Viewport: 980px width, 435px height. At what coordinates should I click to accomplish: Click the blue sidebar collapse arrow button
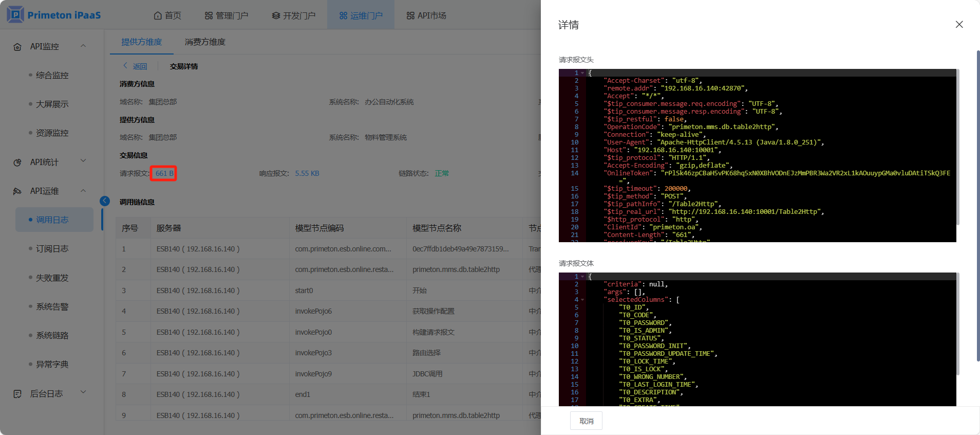pos(105,201)
